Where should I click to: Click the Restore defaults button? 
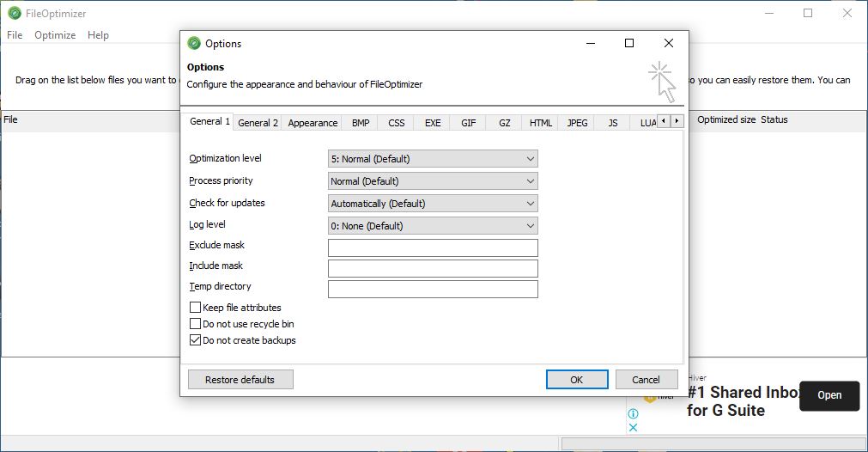240,380
